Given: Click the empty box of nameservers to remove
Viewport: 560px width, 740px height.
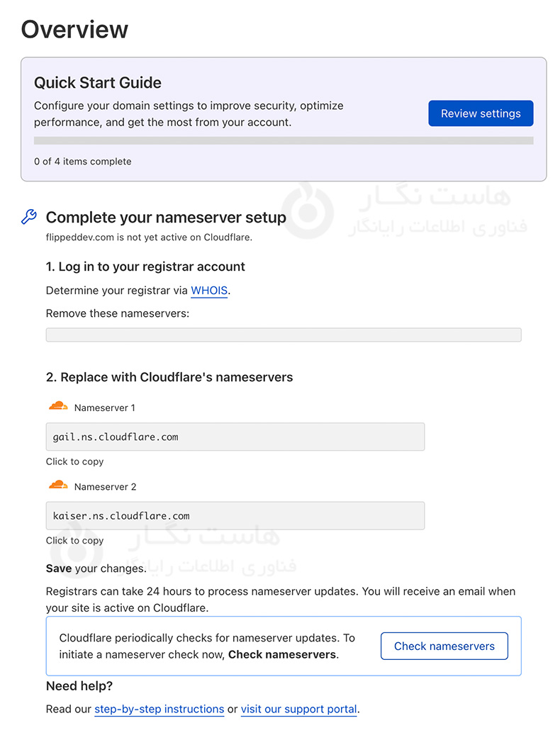Looking at the screenshot, I should [284, 335].
